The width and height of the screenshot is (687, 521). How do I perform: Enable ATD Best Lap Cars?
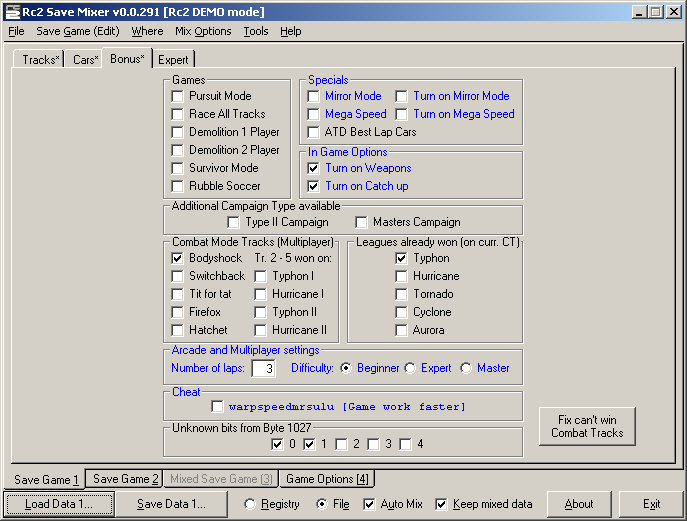tap(313, 132)
